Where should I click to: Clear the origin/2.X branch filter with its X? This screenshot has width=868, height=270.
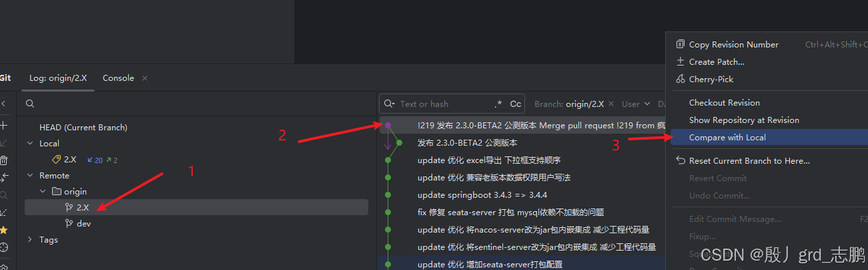(x=612, y=104)
